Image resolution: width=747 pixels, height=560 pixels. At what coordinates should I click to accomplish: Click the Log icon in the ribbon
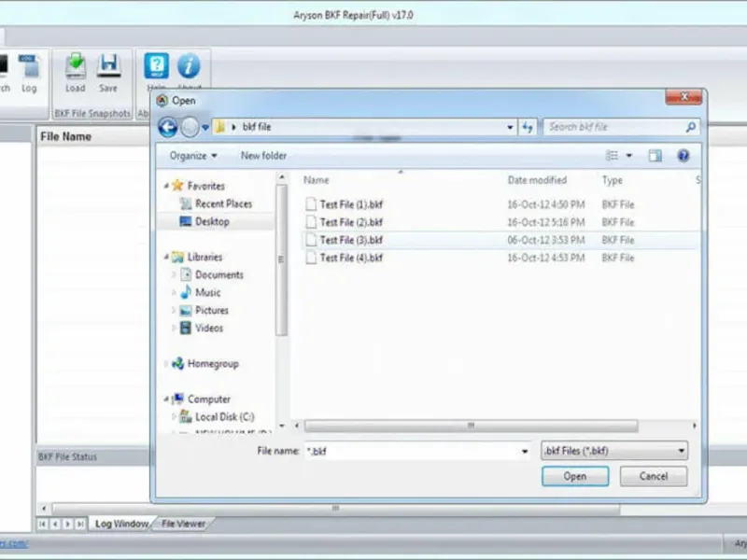29,67
